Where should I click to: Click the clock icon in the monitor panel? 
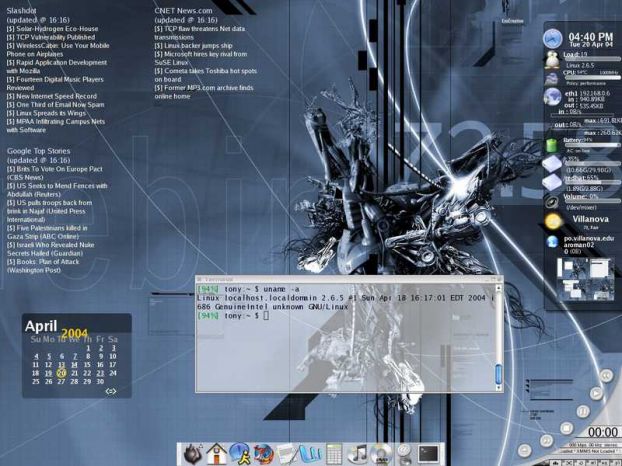coord(553,39)
